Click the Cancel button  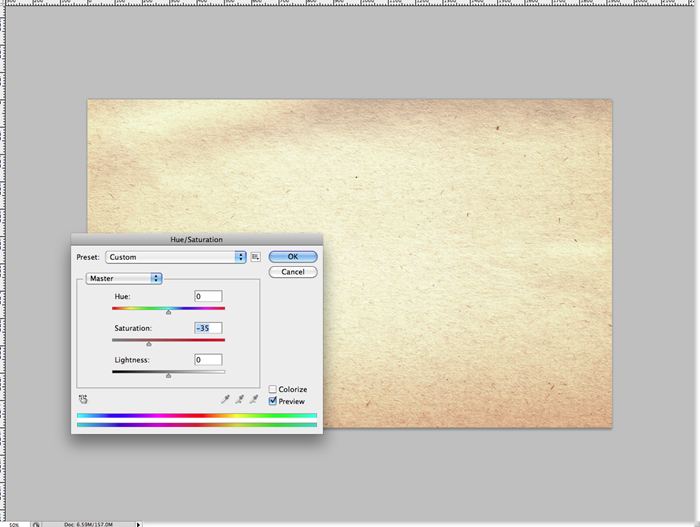click(293, 272)
